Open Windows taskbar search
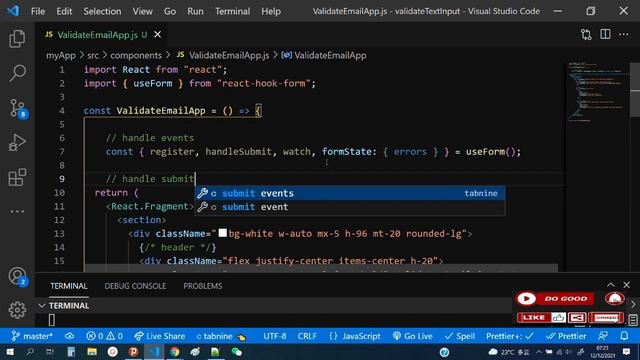 point(30,351)
